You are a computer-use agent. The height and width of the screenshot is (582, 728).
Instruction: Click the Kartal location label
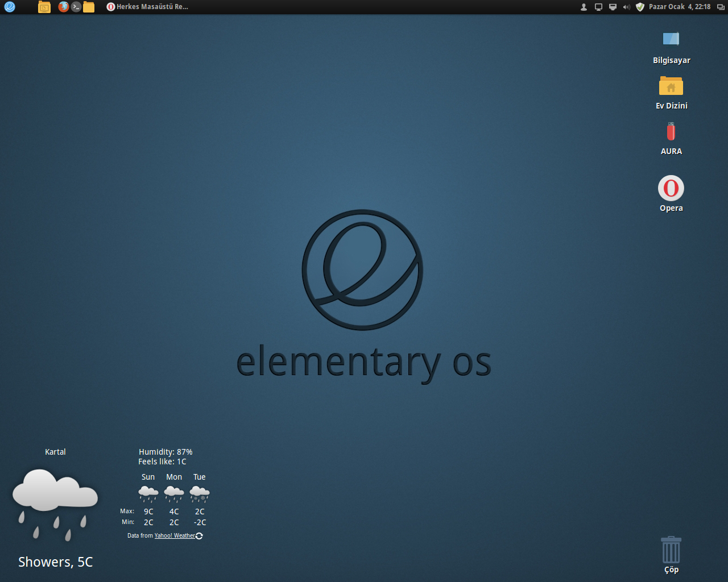click(55, 452)
